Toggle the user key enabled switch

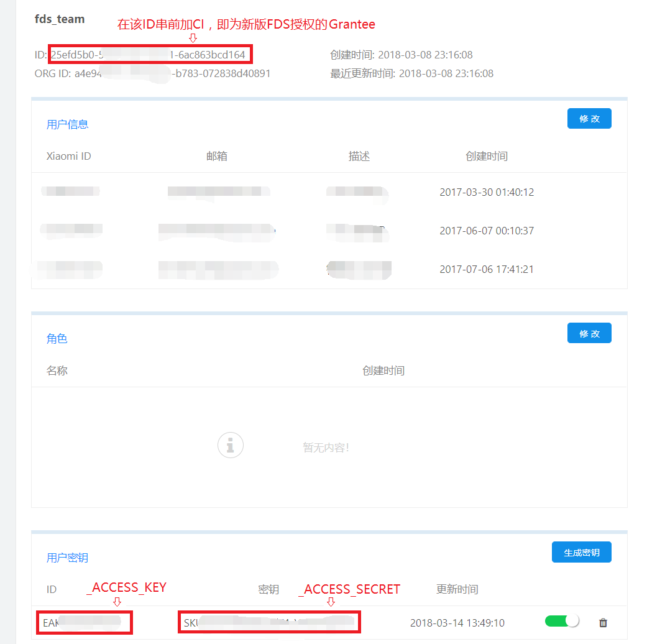tap(562, 621)
